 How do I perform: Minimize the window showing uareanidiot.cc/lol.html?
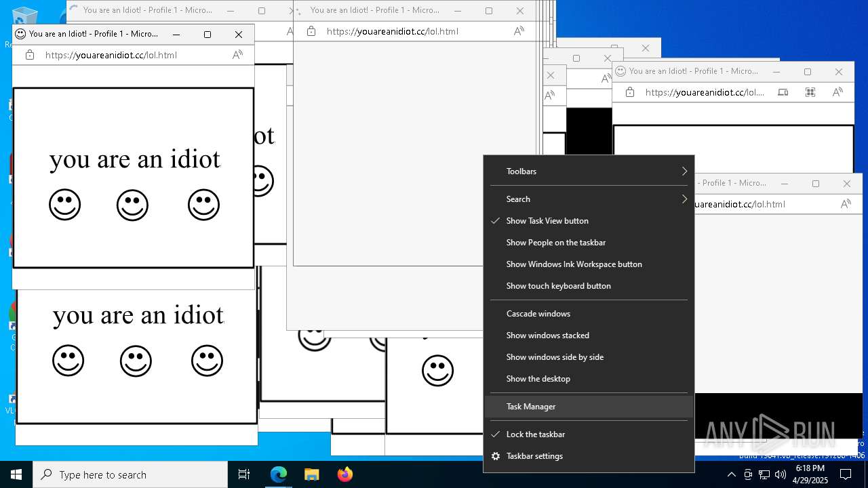[x=785, y=184]
